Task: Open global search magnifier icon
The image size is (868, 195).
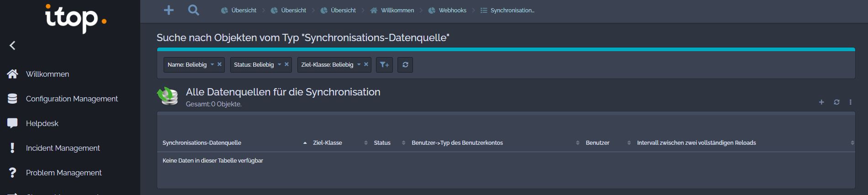Action: point(193,10)
